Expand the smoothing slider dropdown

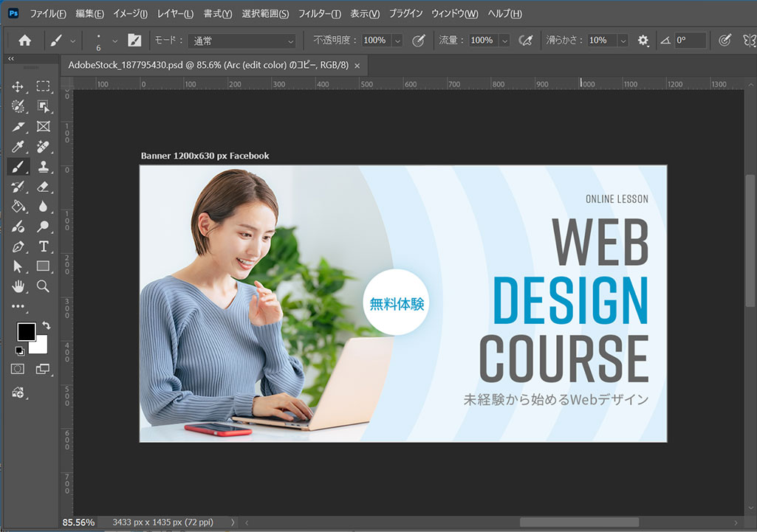pyautogui.click(x=623, y=41)
